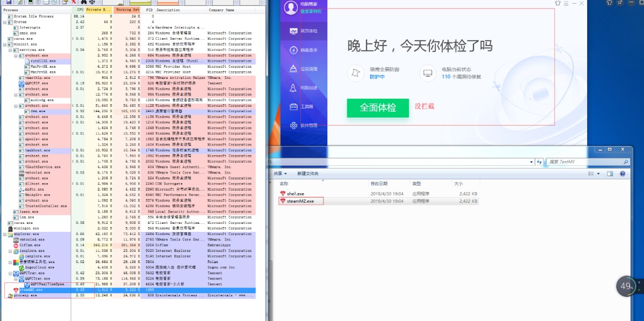Collapse the wininit.exe tree node
Viewport: 644px width, 321px height.
point(4,44)
